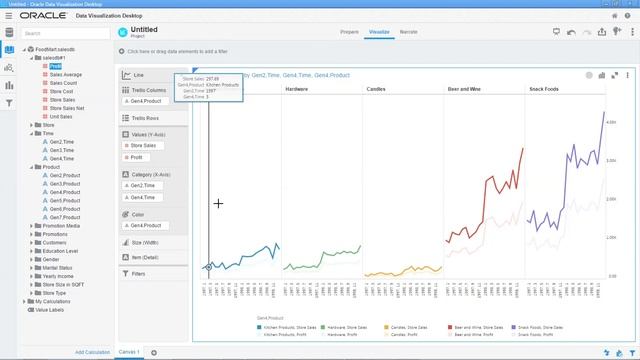This screenshot has width=640, height=360.
Task: Expand the Customers folder
Action: tap(31, 242)
